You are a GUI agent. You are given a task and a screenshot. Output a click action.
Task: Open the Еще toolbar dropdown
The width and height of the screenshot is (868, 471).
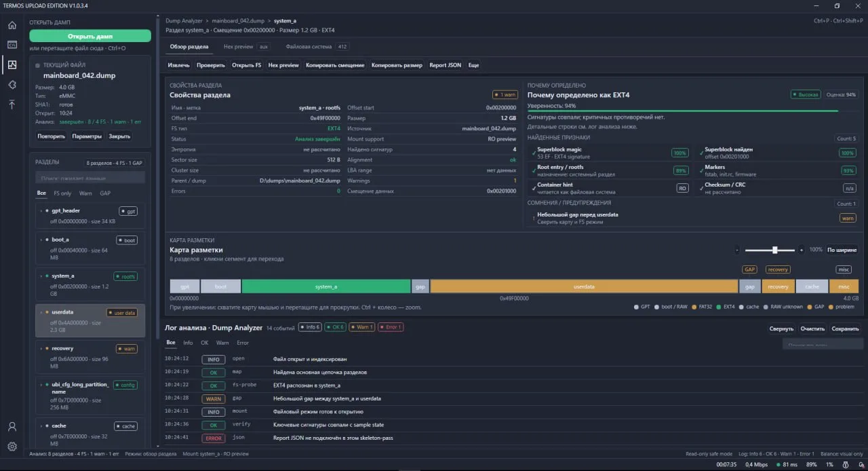click(x=473, y=65)
